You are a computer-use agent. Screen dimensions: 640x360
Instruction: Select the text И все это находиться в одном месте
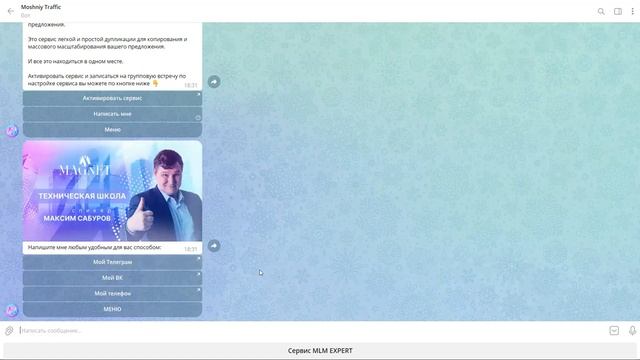point(75,61)
